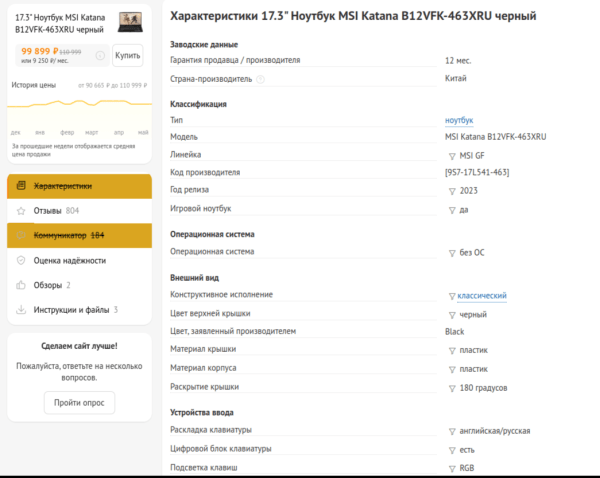Click the model value MSI Katana B12VFK-463XRU
The height and width of the screenshot is (478, 600).
[x=496, y=137]
